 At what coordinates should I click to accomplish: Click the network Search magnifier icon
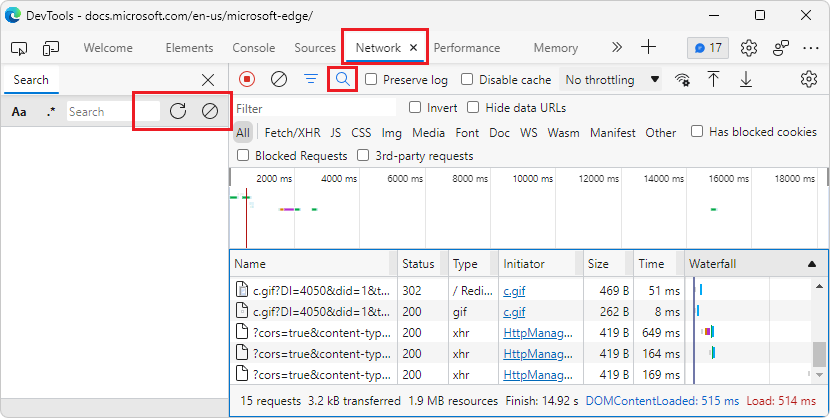click(343, 79)
